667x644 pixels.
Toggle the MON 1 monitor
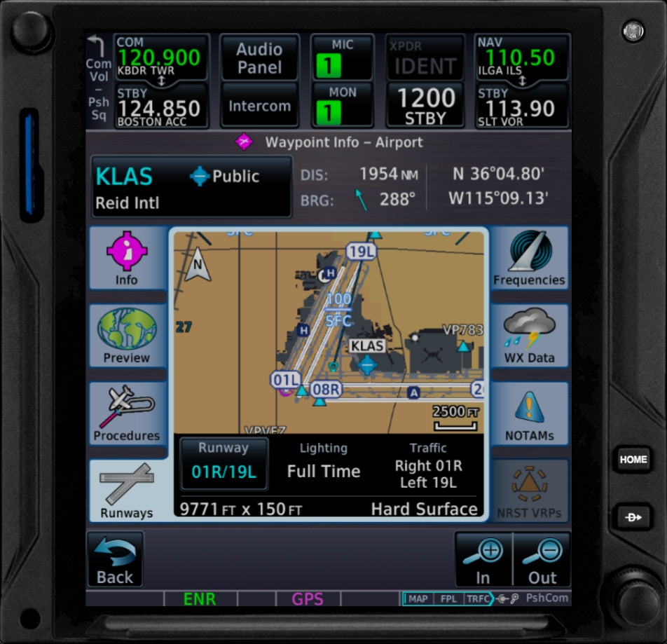click(x=342, y=104)
